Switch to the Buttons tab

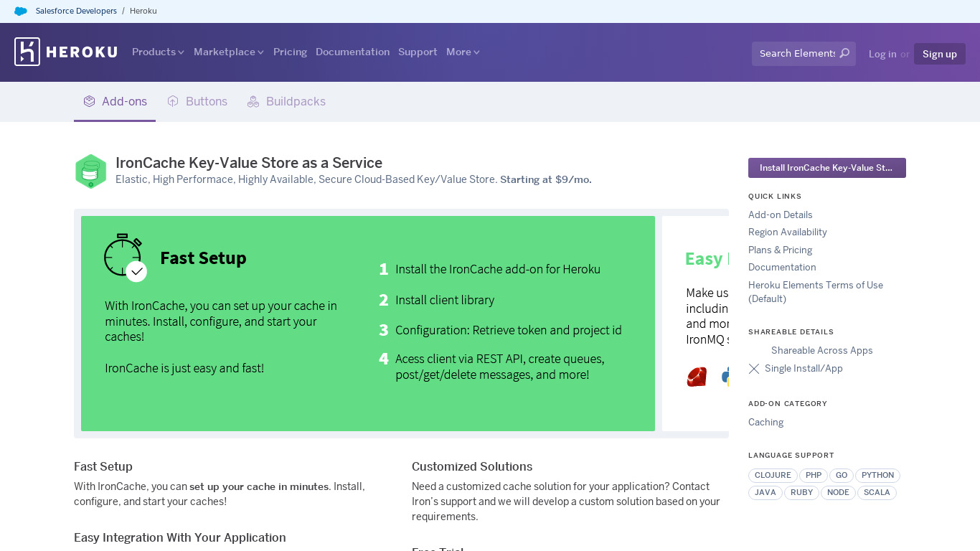197,101
